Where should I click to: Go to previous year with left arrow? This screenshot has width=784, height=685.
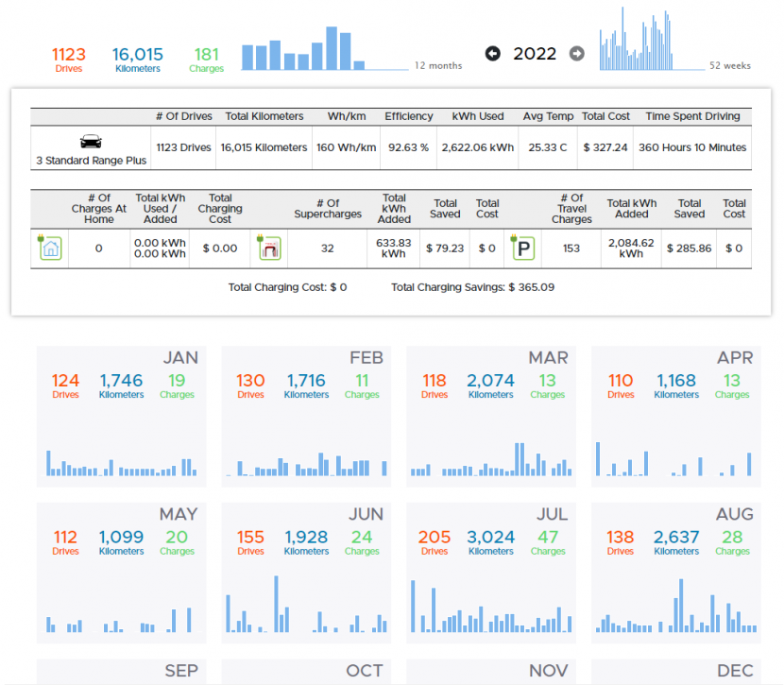point(492,54)
